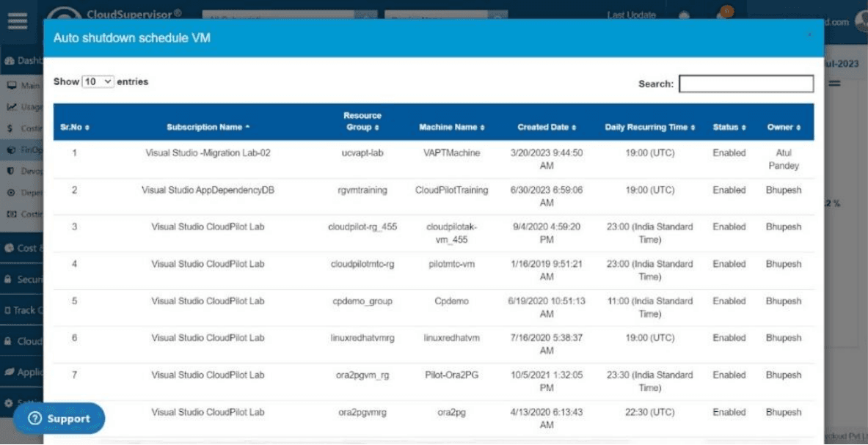Click the 'pilotmtc-vm' machine name cell

coord(452,264)
